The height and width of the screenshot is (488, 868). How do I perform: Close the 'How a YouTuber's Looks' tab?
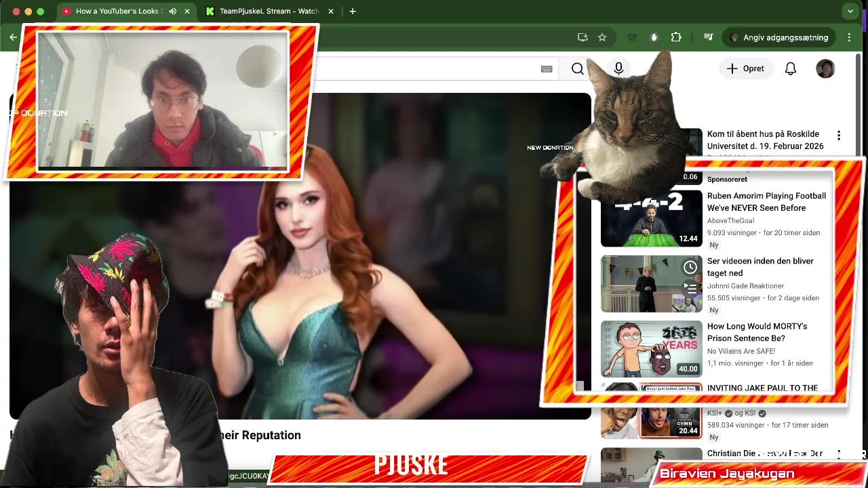pos(187,12)
